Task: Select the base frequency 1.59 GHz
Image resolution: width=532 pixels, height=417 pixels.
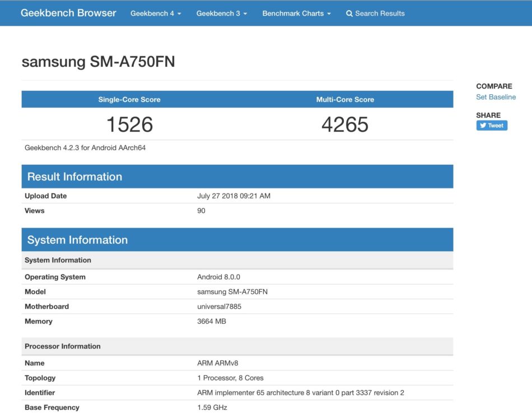Action: (212, 407)
